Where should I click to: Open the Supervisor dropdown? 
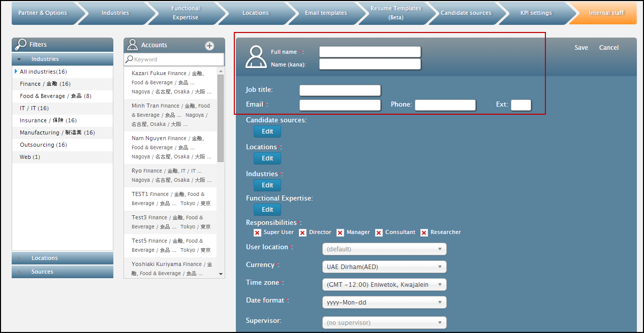pyautogui.click(x=384, y=323)
